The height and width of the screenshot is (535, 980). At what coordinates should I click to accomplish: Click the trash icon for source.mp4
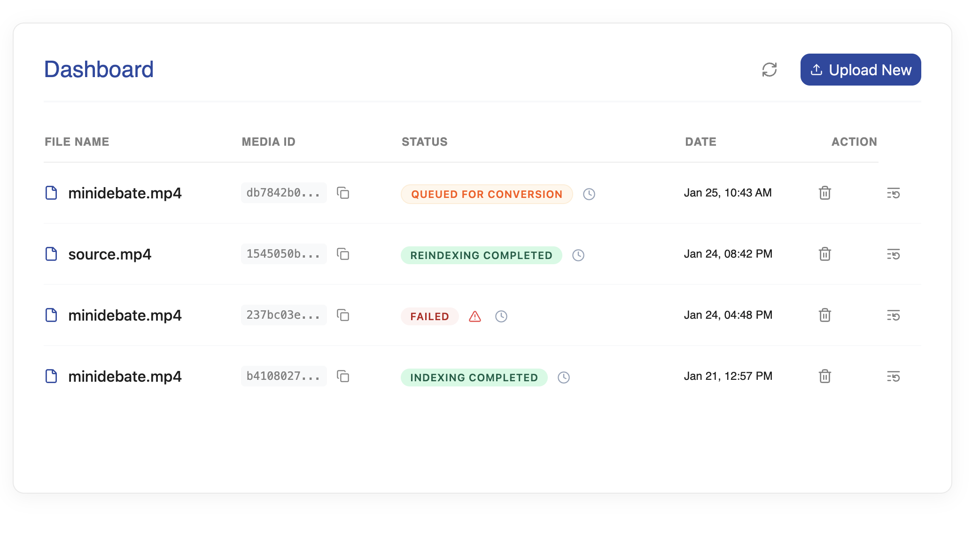(x=825, y=254)
